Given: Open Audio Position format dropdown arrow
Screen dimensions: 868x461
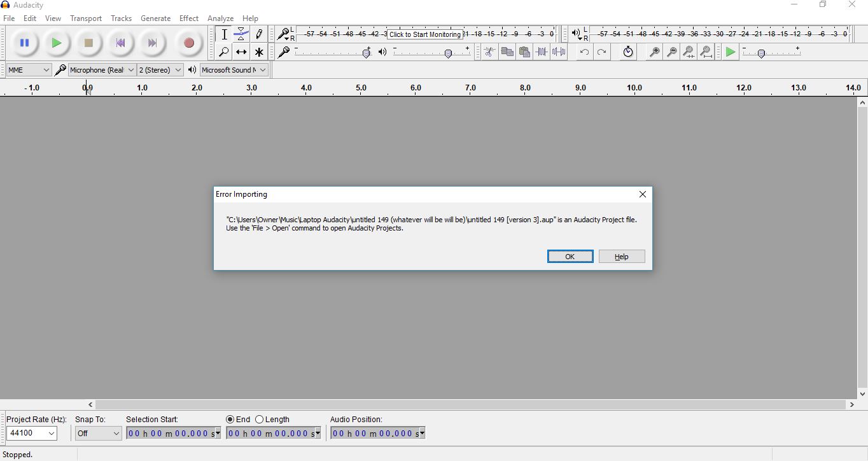Looking at the screenshot, I should (x=421, y=434).
